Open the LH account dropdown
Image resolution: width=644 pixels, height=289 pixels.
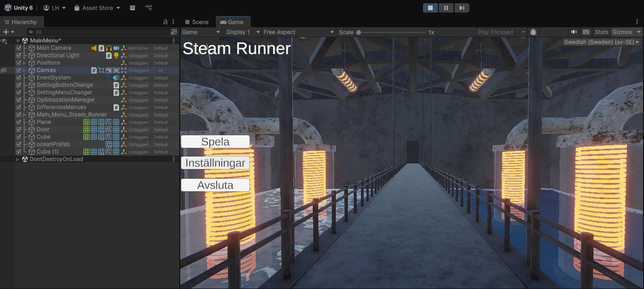pos(55,8)
